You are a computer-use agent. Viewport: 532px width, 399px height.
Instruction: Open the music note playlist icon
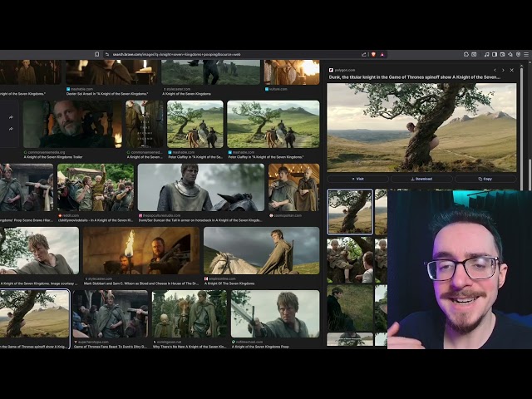pos(486,54)
